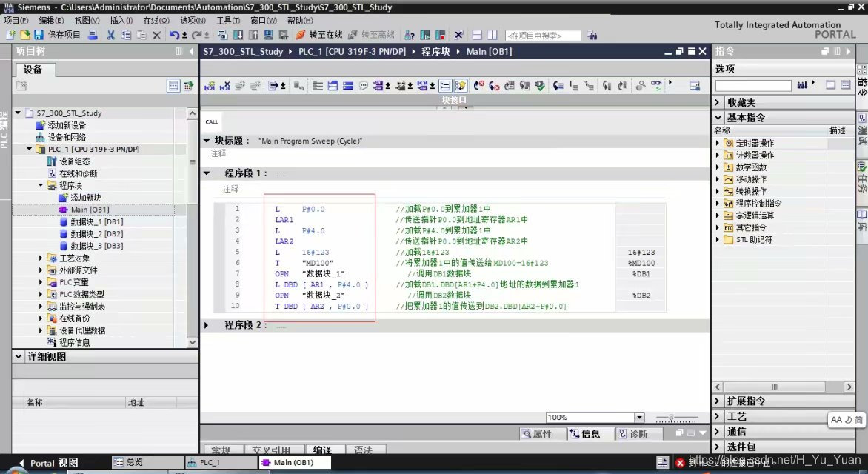The height and width of the screenshot is (474, 868).
Task: Open zoom level 100% dropdown
Action: tap(639, 418)
